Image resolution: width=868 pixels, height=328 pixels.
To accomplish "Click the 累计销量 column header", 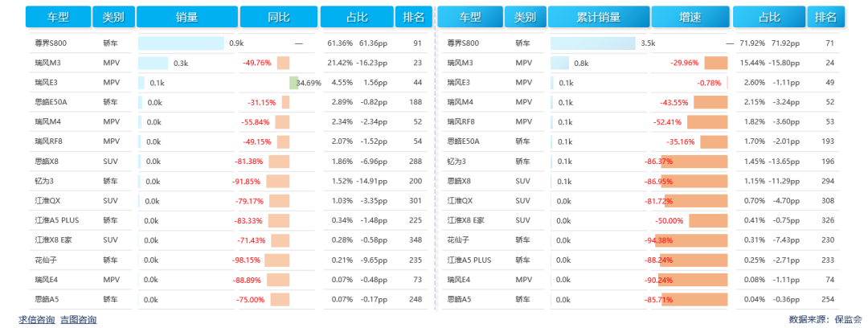I will (x=599, y=17).
